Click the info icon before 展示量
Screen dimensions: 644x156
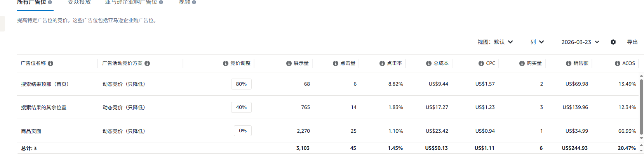click(289, 63)
